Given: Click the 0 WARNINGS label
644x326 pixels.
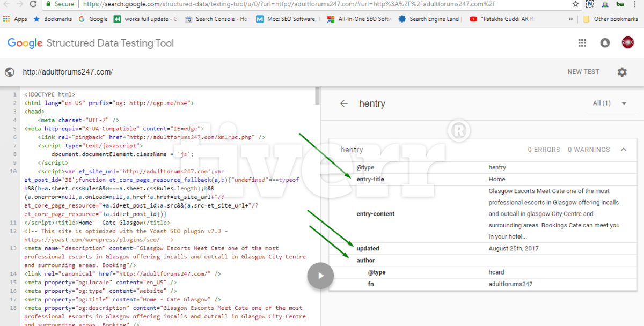Looking at the screenshot, I should click(x=590, y=150).
